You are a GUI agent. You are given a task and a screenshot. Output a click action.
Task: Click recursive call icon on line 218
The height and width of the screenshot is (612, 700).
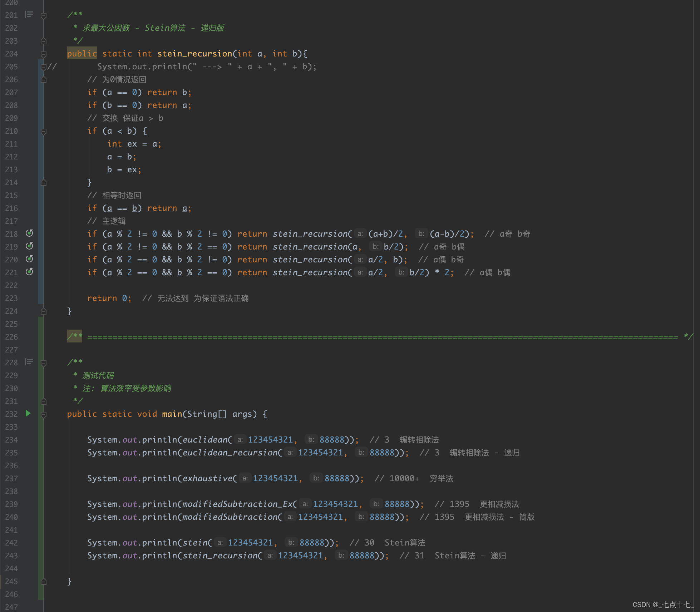(x=29, y=233)
